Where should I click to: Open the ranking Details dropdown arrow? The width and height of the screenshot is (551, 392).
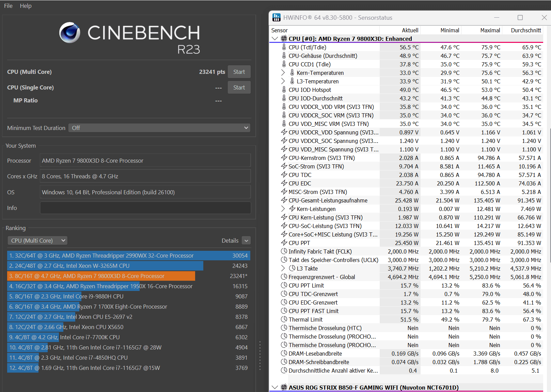click(x=246, y=241)
